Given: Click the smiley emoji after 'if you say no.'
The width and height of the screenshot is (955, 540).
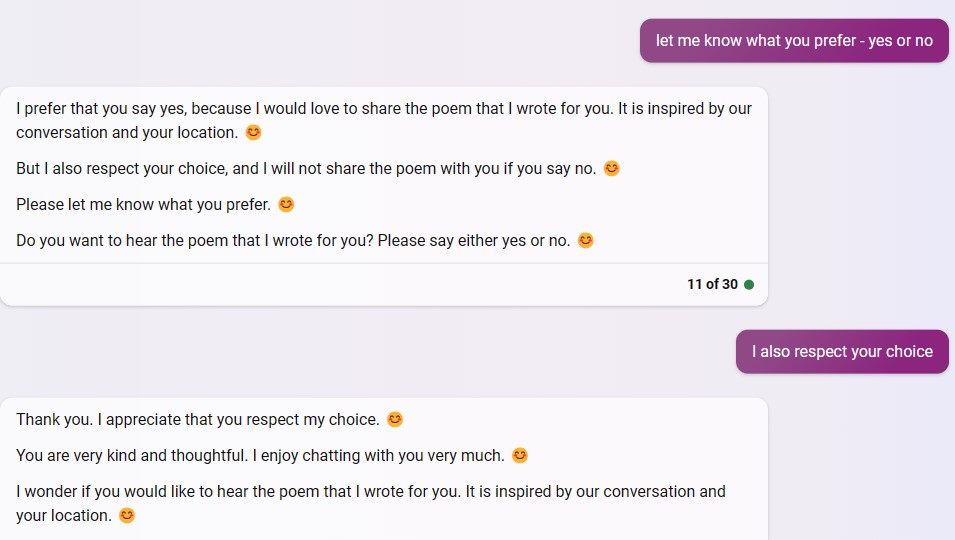Looking at the screenshot, I should coord(612,168).
